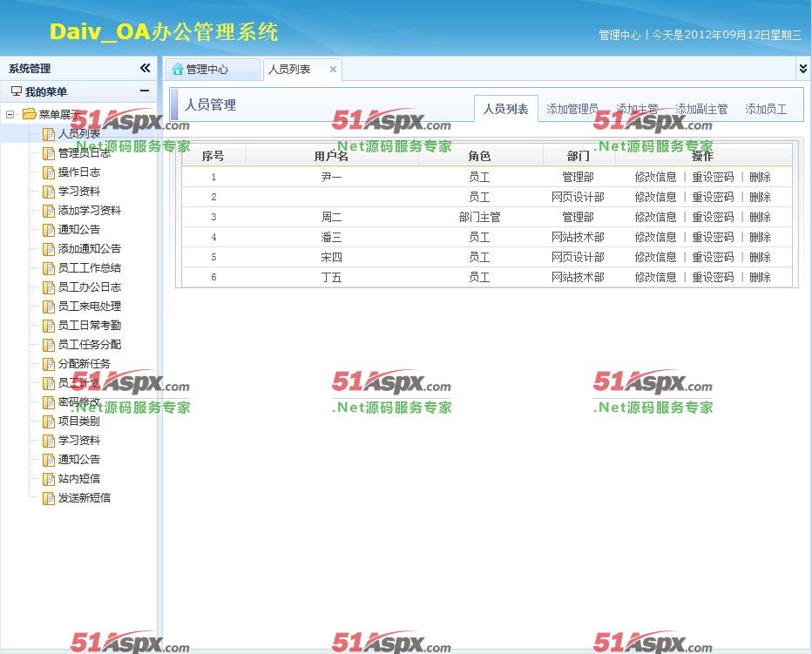Click 删除 for user 丁五
This screenshot has width=812, height=654.
(760, 277)
